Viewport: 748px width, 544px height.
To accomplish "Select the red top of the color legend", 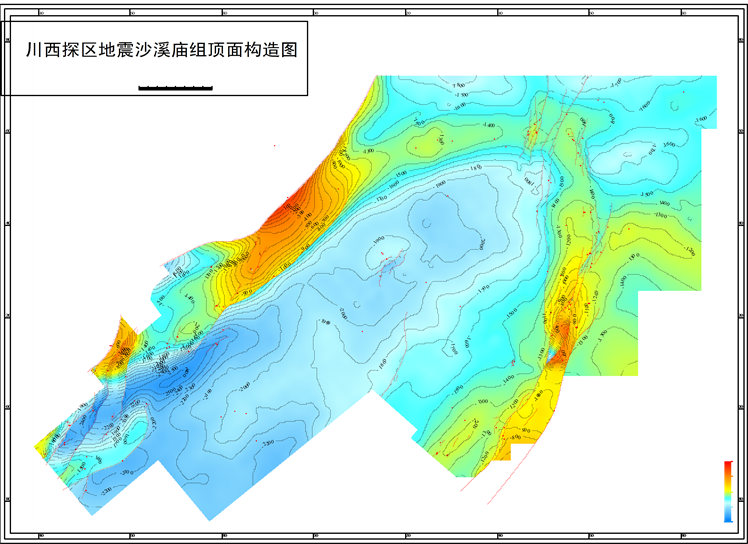I will click(727, 465).
